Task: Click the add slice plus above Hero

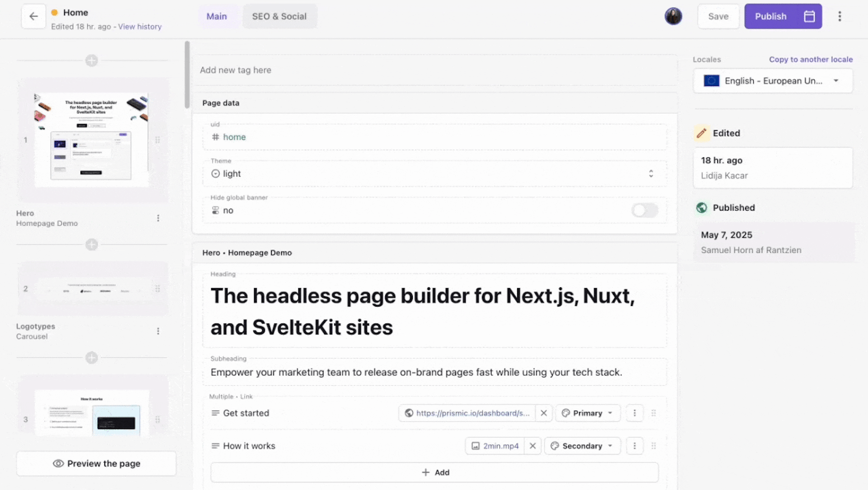Action: coord(92,60)
